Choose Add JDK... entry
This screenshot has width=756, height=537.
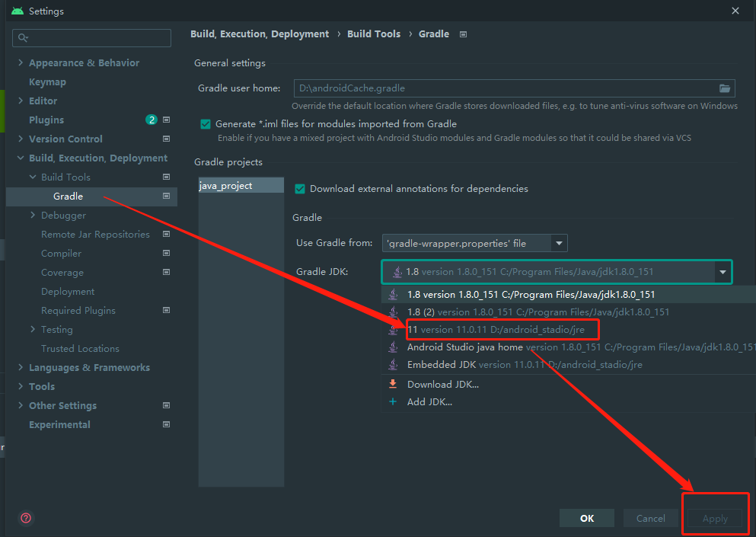click(x=569, y=401)
